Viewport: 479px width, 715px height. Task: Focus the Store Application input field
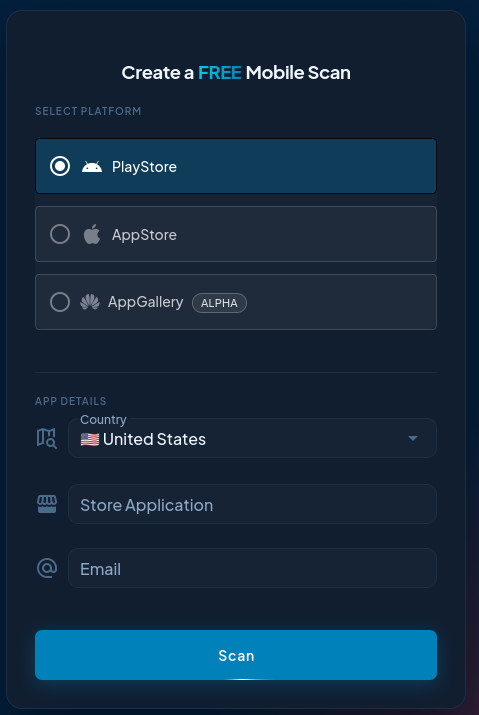[x=252, y=504]
